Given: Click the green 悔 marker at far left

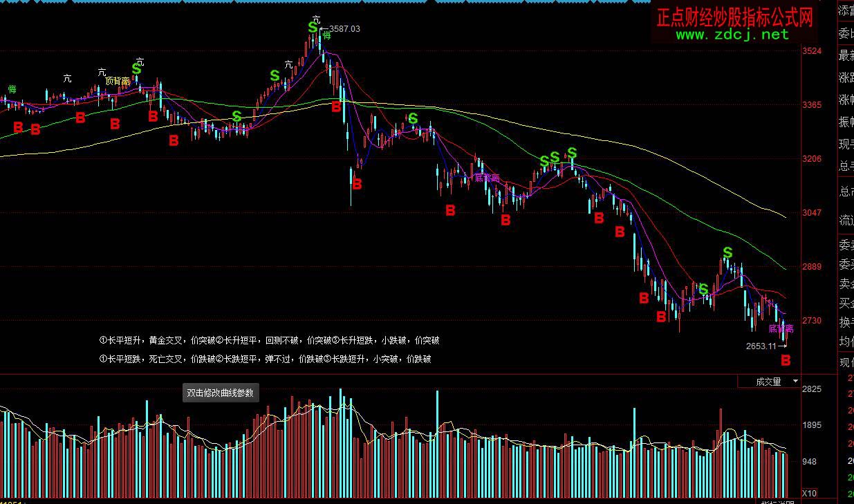Looking at the screenshot, I should coord(12,89).
